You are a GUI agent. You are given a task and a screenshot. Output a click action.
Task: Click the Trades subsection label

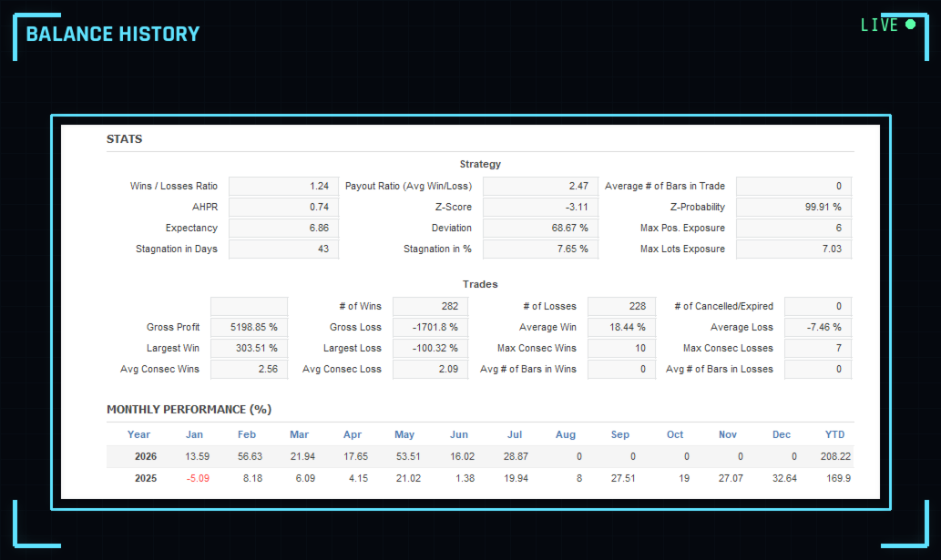coord(480,284)
